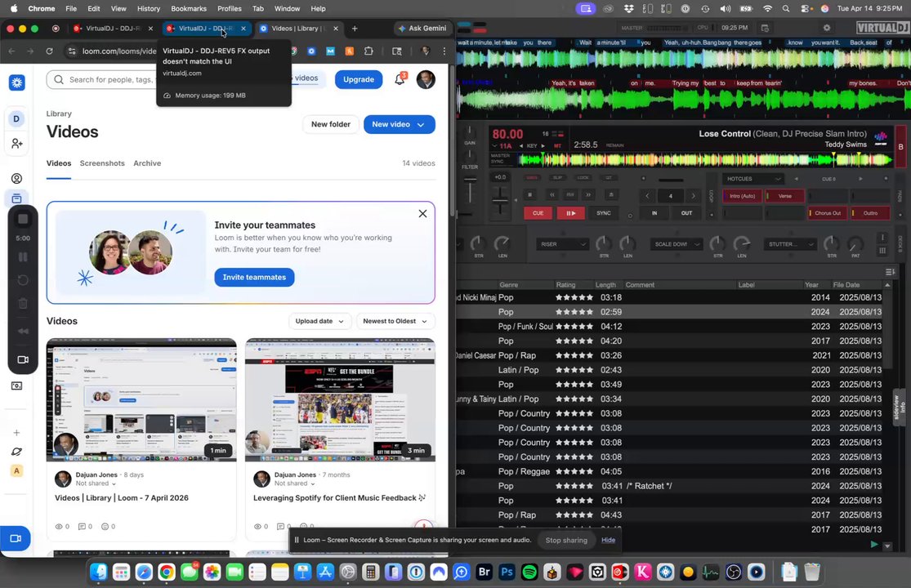Open the Bookmarks menu in menu bar
Screen dimensions: 911x588
(189, 9)
